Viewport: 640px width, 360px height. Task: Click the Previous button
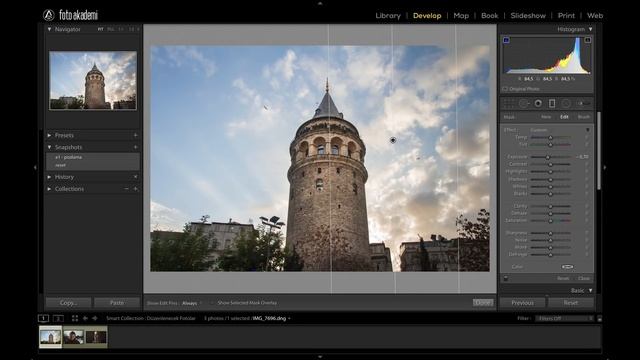[x=522, y=302]
